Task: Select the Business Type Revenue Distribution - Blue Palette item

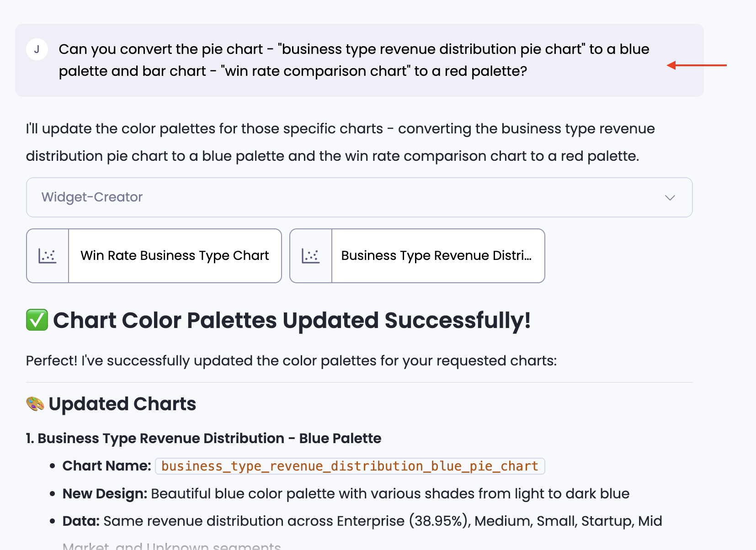Action: pyautogui.click(x=203, y=438)
